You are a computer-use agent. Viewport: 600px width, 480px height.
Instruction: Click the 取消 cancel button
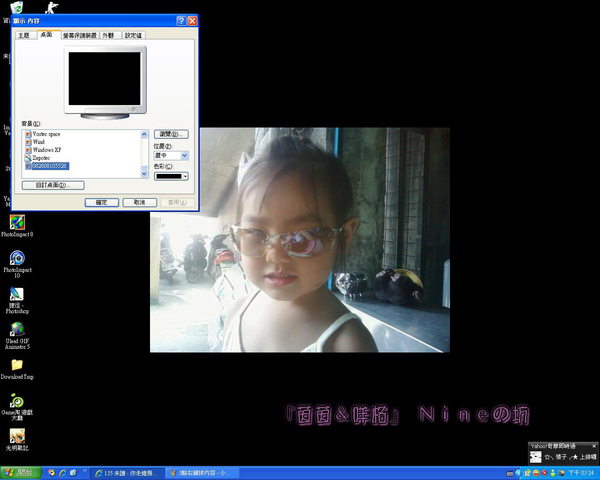point(140,202)
